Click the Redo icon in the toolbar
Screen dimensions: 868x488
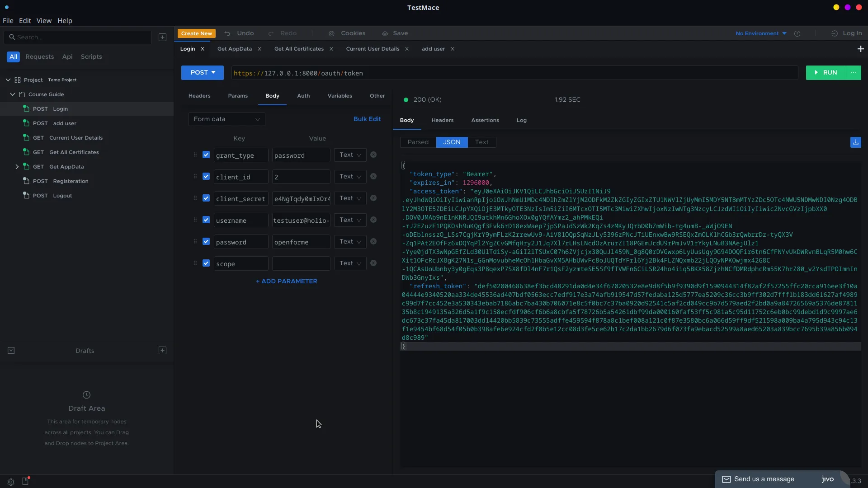point(271,33)
